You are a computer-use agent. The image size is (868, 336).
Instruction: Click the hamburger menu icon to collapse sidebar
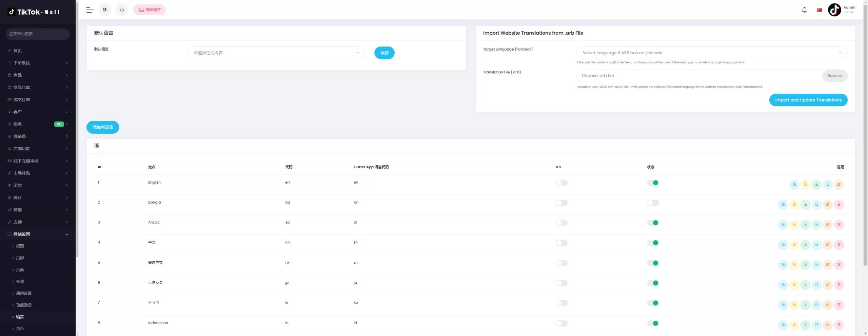click(90, 10)
